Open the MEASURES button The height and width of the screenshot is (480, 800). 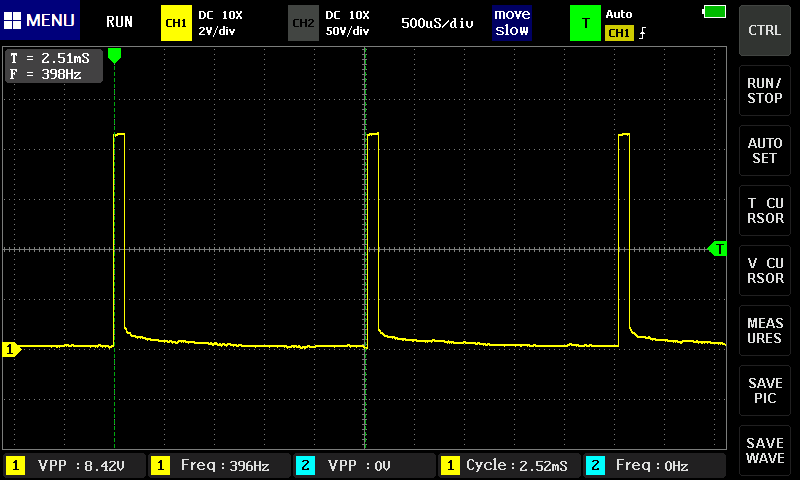(x=764, y=331)
